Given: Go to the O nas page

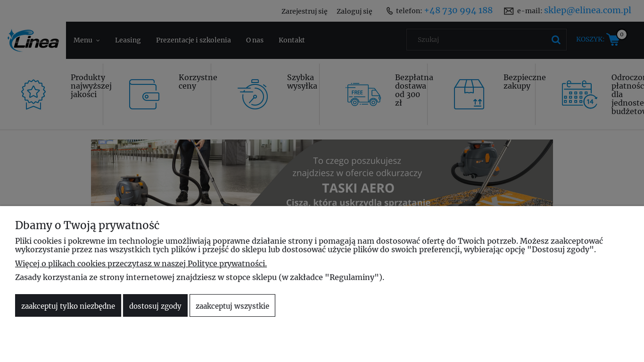Looking at the screenshot, I should (x=255, y=40).
